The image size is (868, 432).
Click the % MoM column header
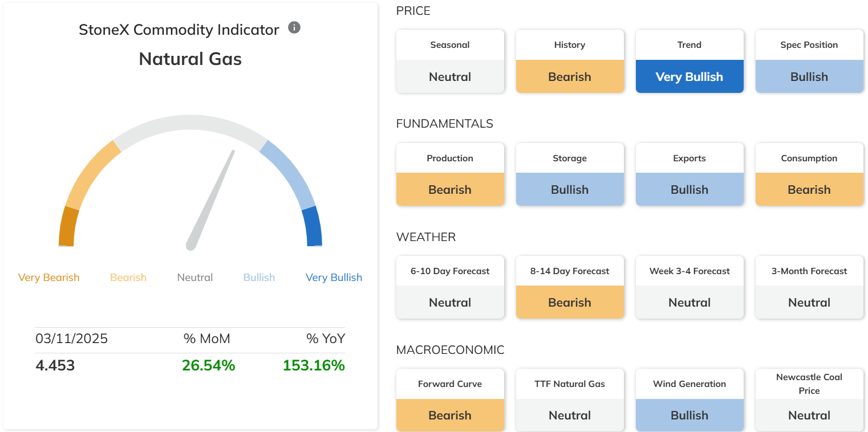[207, 339]
